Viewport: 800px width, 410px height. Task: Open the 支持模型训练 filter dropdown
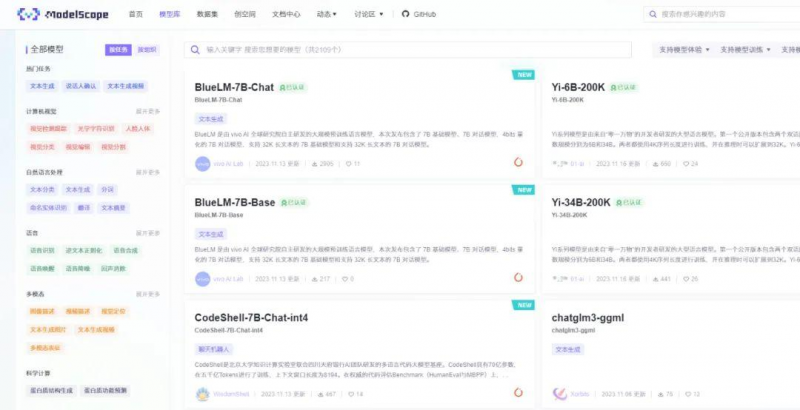point(745,50)
